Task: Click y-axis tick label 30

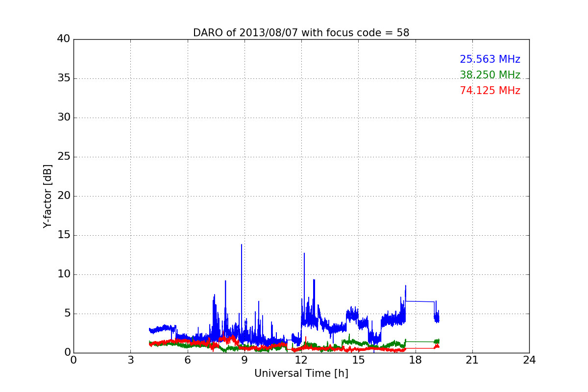Action: [63, 118]
